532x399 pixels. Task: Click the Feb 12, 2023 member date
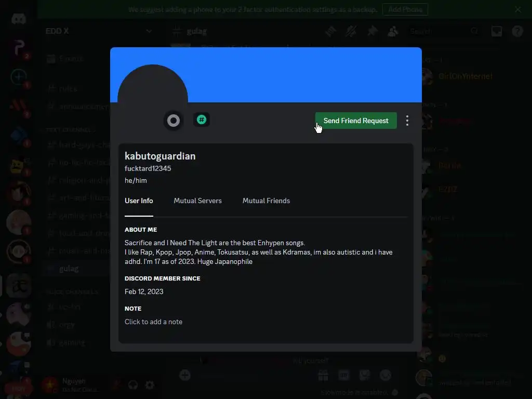point(144,292)
